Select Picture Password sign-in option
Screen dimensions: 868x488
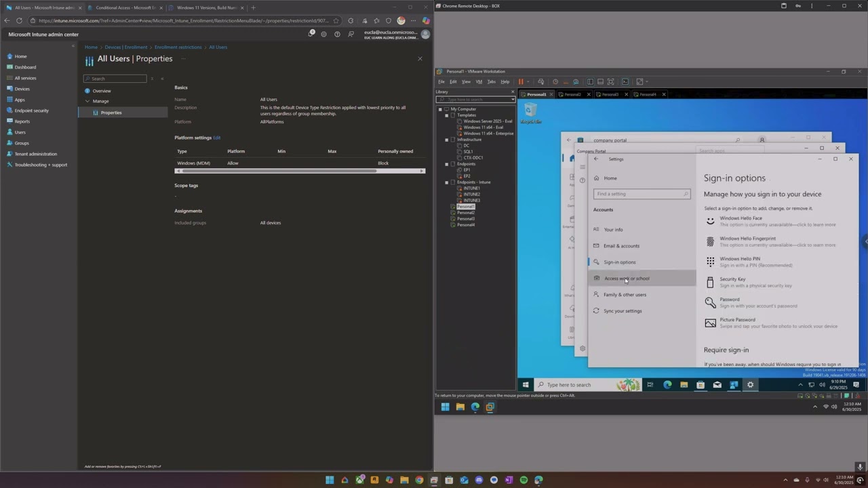(x=771, y=323)
